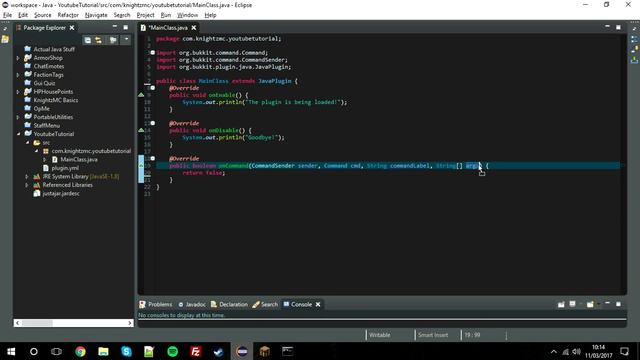Expand the PortableUtilities project
The height and width of the screenshot is (360, 640).
[18, 117]
